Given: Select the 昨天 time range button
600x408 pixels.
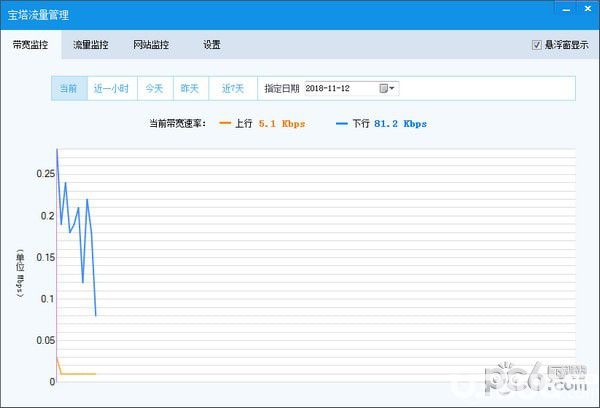Looking at the screenshot, I should pyautogui.click(x=190, y=88).
